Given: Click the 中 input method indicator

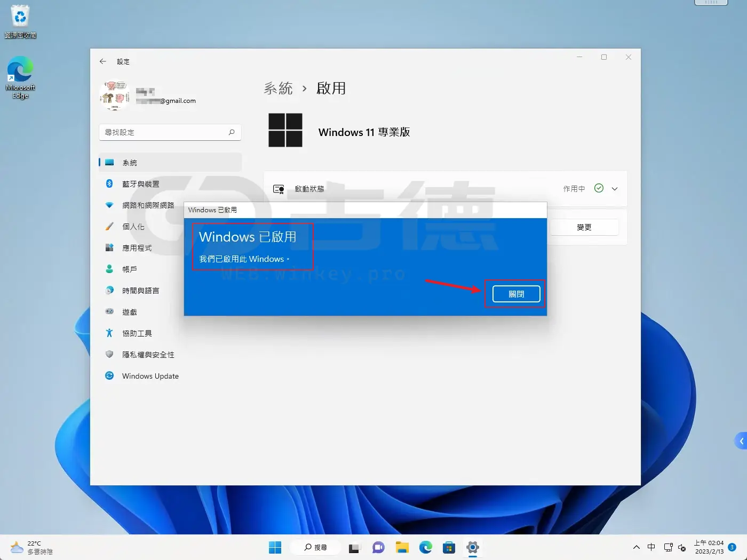Looking at the screenshot, I should tap(651, 547).
